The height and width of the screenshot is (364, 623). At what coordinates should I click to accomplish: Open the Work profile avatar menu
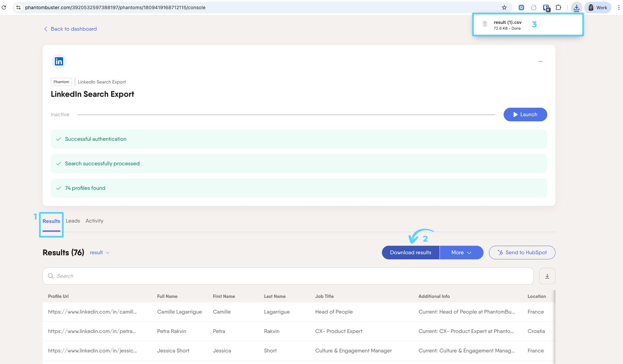598,7
